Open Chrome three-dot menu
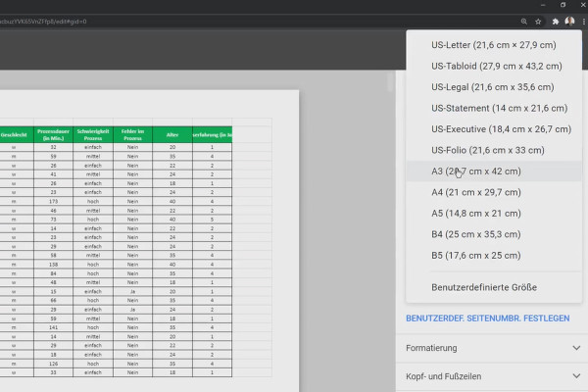588x392 pixels. click(x=584, y=22)
